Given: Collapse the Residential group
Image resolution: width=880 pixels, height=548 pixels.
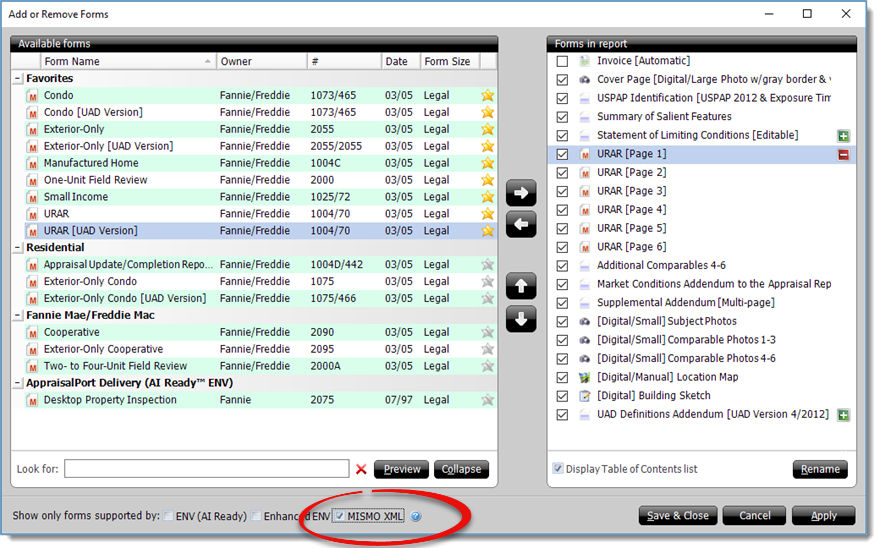Looking at the screenshot, I should [18, 248].
